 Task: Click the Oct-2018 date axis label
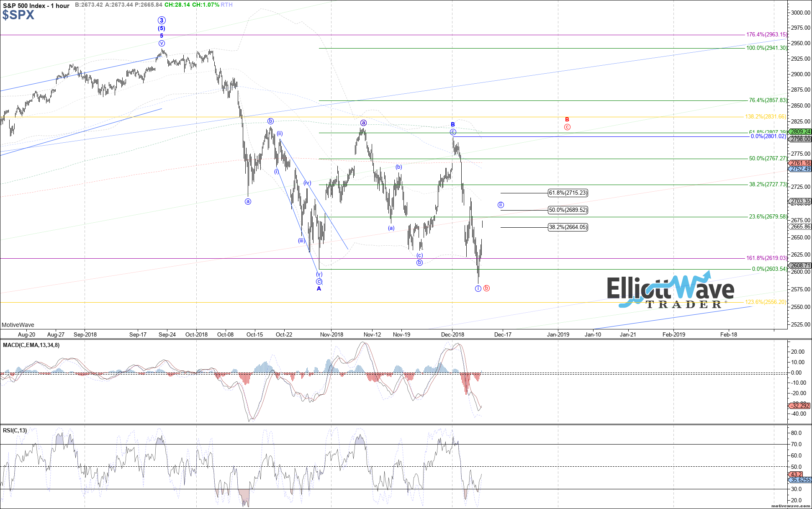[x=196, y=334]
